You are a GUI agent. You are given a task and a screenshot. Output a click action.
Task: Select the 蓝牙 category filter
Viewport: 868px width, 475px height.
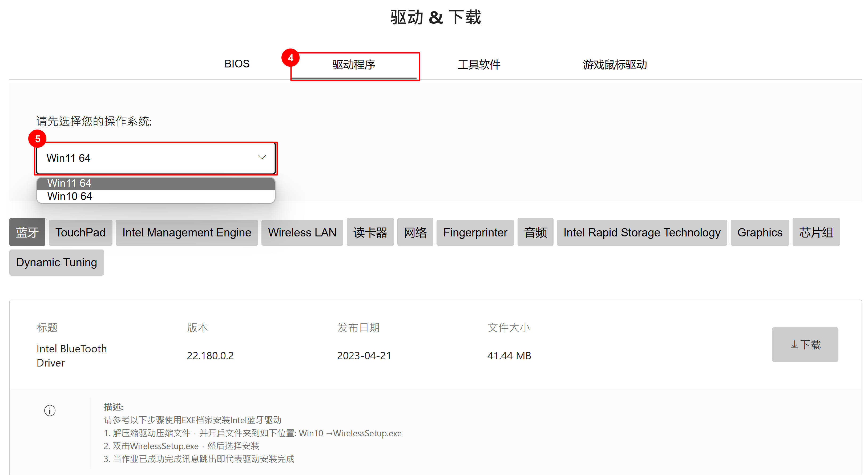[x=27, y=232]
